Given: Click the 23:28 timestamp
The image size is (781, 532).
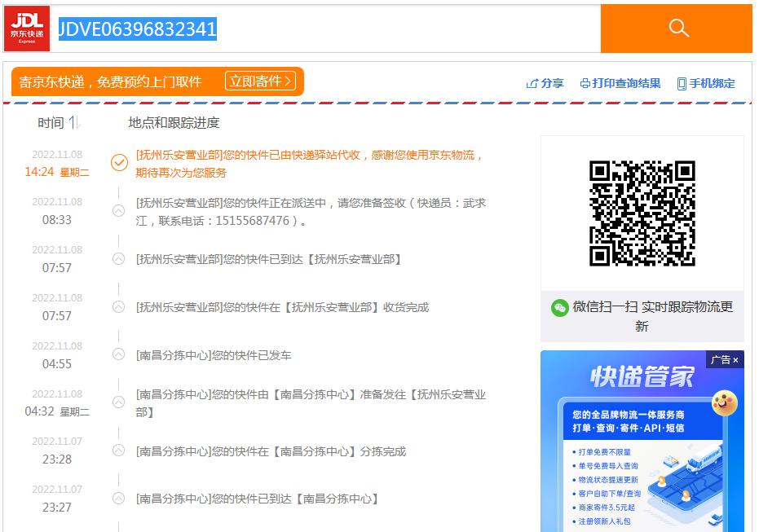Looking at the screenshot, I should tap(57, 459).
